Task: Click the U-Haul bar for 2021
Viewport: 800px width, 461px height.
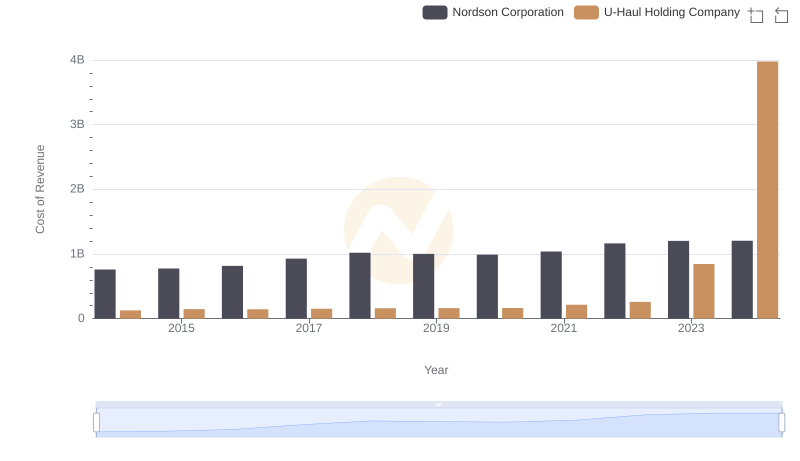Action: (x=577, y=312)
